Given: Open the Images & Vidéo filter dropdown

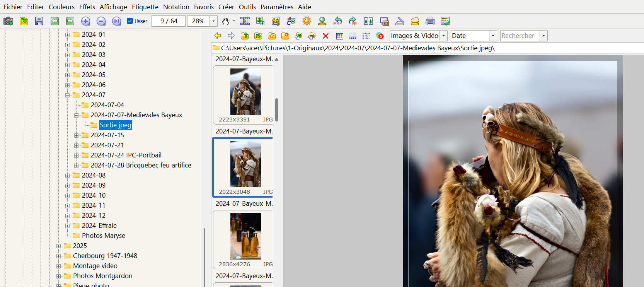Looking at the screenshot, I should tap(444, 36).
